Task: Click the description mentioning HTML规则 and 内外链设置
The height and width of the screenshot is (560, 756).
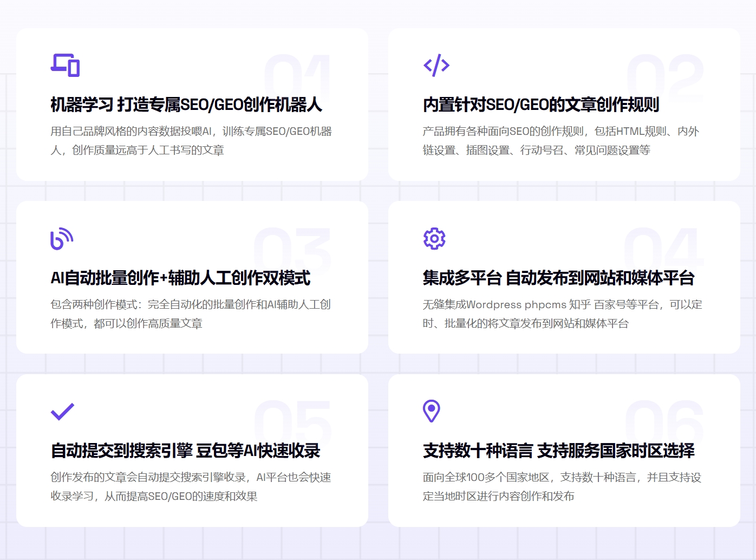Action: click(x=561, y=141)
